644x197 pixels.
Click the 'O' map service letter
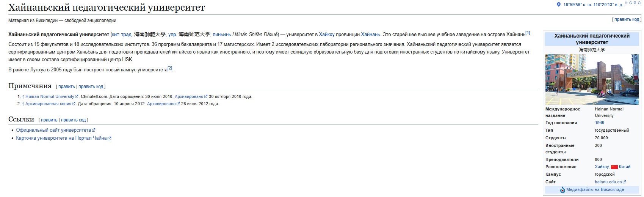coord(639,3)
